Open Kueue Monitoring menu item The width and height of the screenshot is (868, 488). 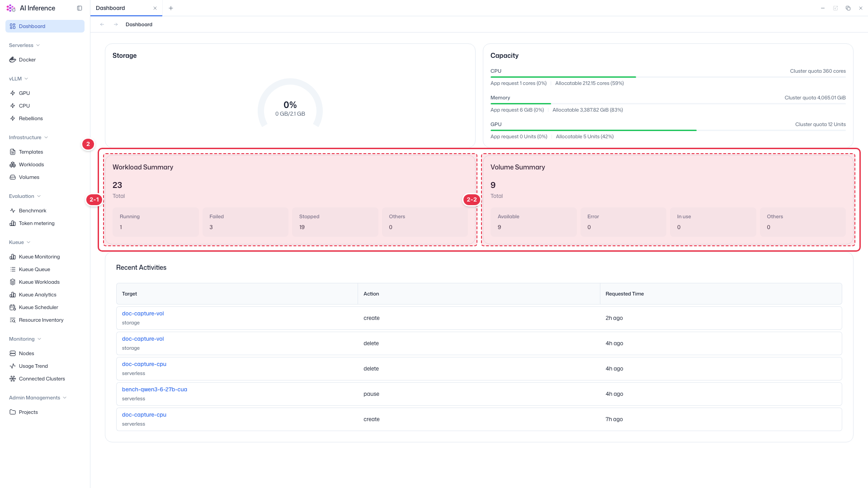(x=45, y=257)
